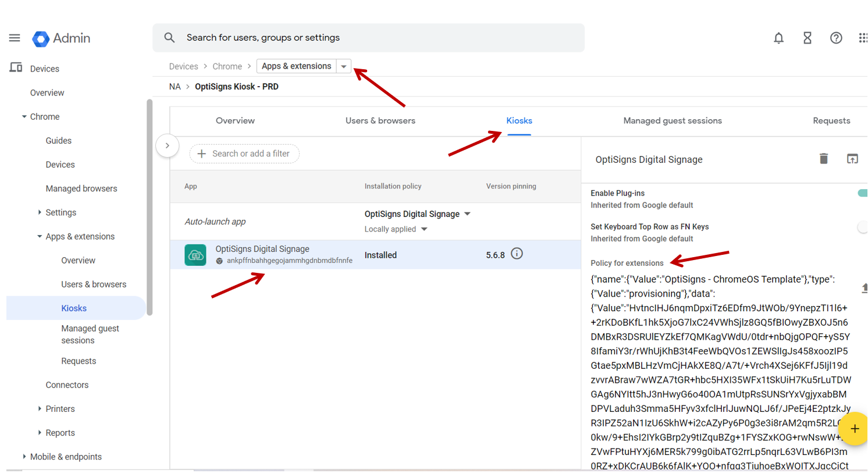
Task: Open the tasks hourglass icon
Action: [x=807, y=38]
